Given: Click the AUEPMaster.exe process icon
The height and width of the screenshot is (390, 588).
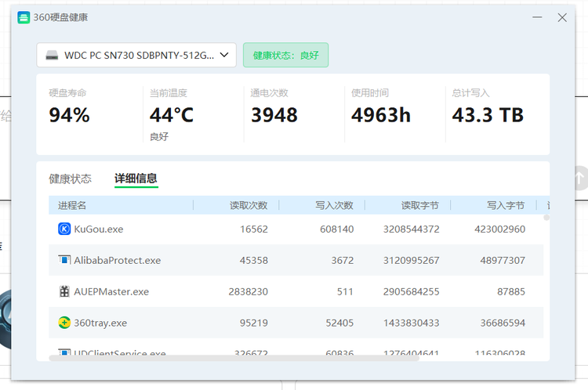Looking at the screenshot, I should tap(64, 291).
